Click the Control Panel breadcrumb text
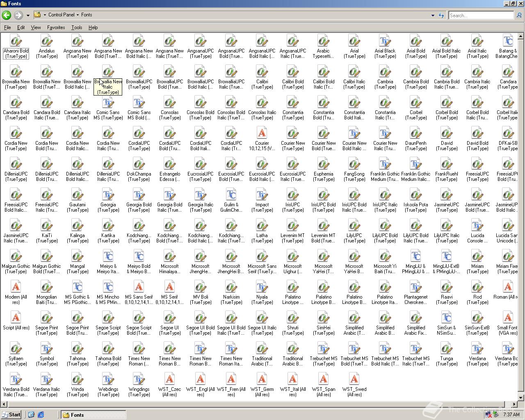This screenshot has height=420, width=525. (x=61, y=15)
